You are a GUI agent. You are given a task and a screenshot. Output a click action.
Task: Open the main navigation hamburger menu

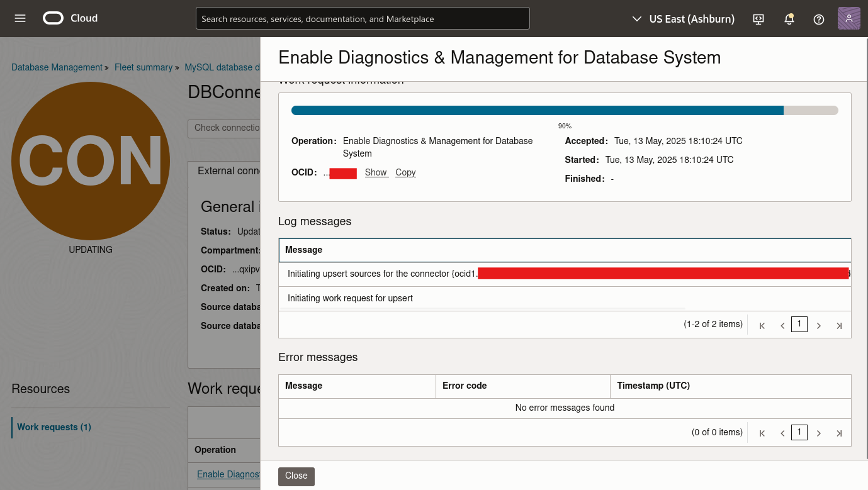[20, 18]
